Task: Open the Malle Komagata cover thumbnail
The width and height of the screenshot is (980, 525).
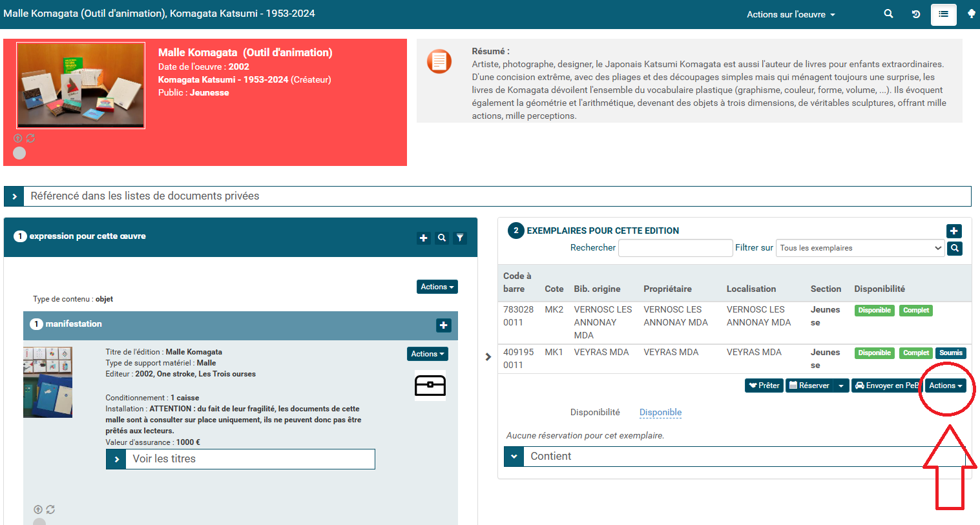Action: click(81, 85)
